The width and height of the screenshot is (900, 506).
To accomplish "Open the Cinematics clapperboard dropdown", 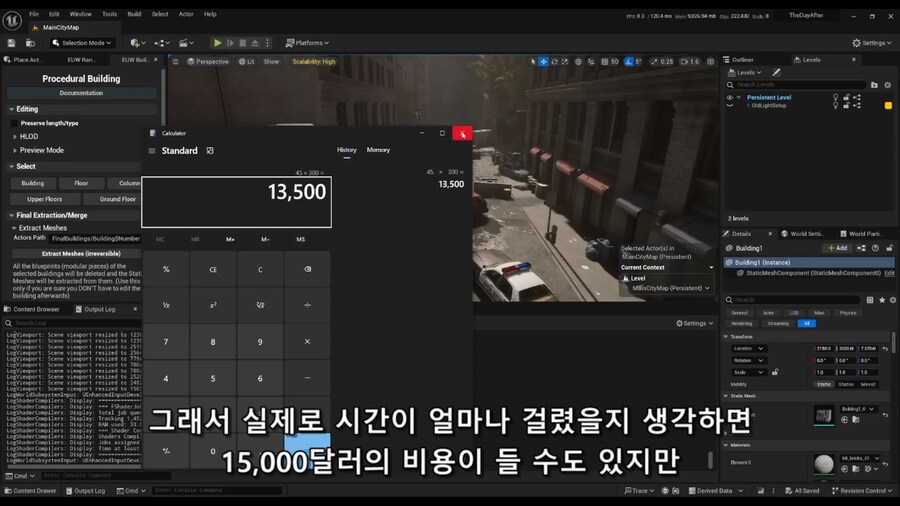I will pos(186,43).
